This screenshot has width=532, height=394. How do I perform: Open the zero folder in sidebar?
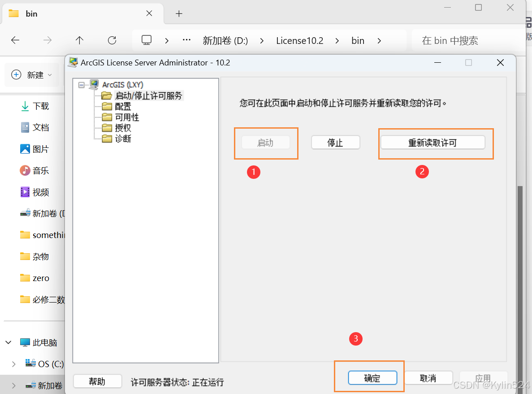[x=35, y=278]
